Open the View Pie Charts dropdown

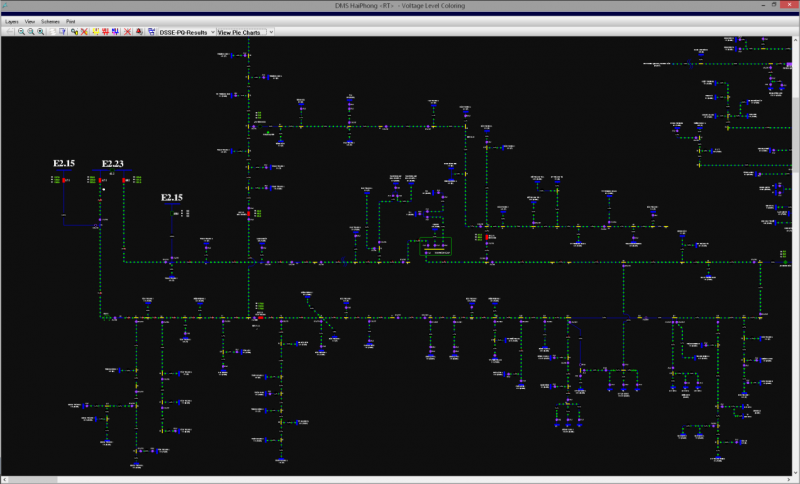[x=241, y=32]
